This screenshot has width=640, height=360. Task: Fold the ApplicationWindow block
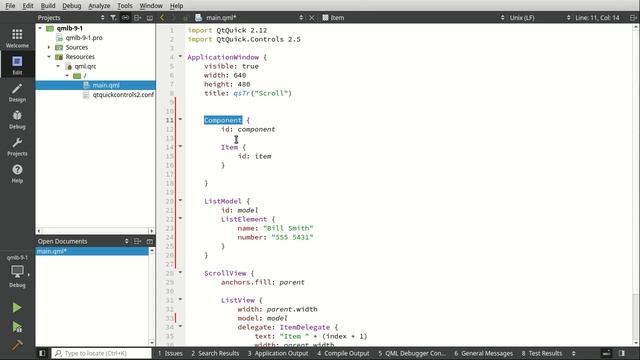[x=180, y=57]
